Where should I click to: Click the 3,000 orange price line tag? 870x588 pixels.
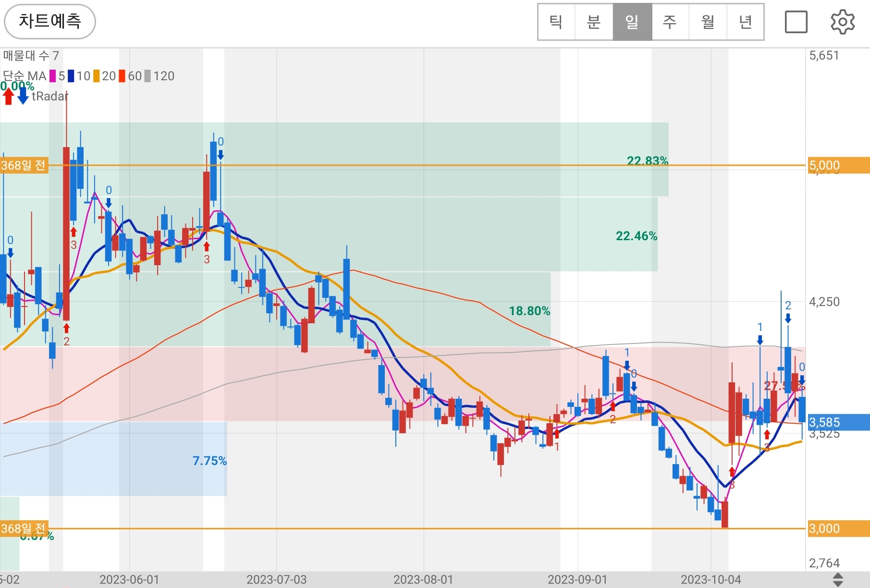coord(838,528)
